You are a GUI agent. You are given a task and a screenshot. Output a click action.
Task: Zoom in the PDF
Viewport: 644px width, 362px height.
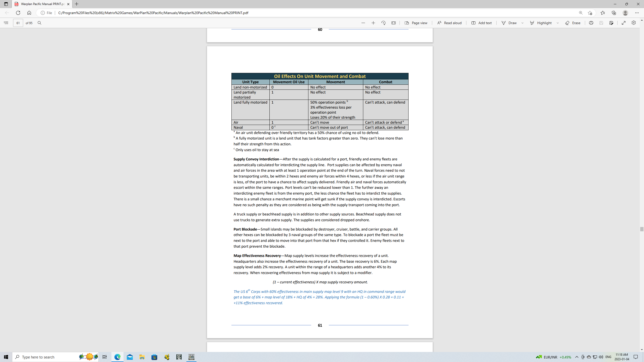(373, 23)
